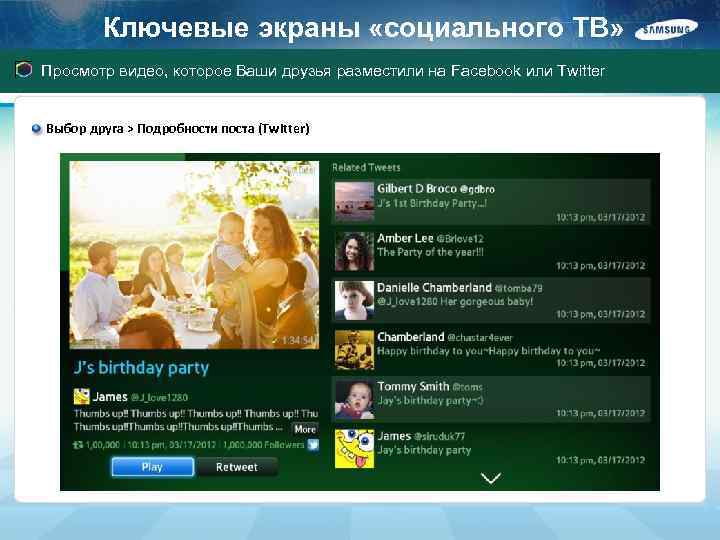The image size is (720, 540).
Task: Select tweet 'The Party of the year!!!'
Action: (490, 251)
